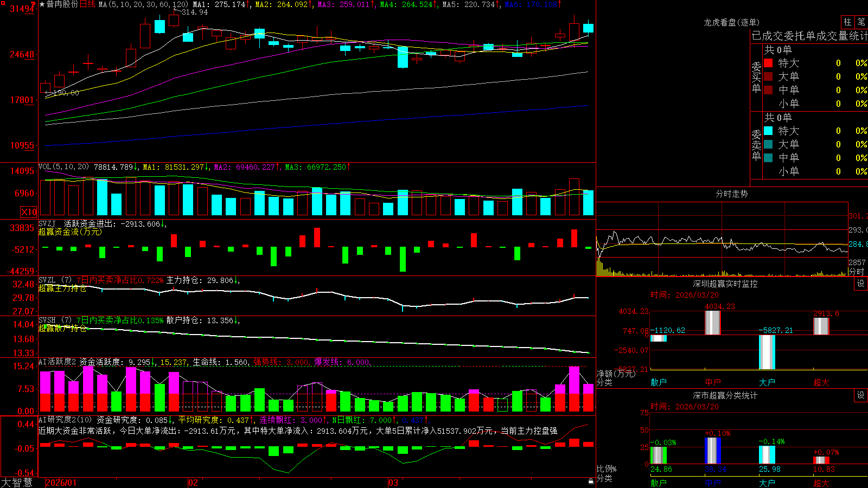Click the SVZL (7) indicator label
868x488 pixels.
(x=55, y=280)
